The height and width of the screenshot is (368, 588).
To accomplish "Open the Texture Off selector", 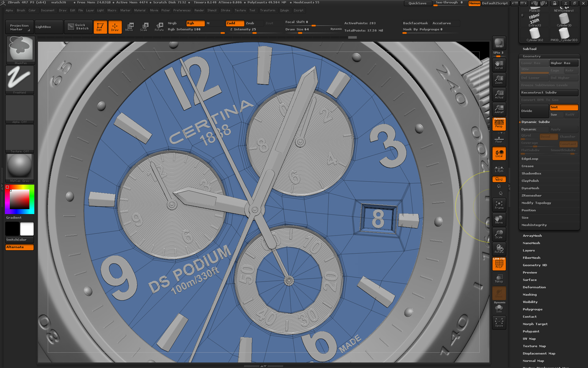I will coord(20,138).
